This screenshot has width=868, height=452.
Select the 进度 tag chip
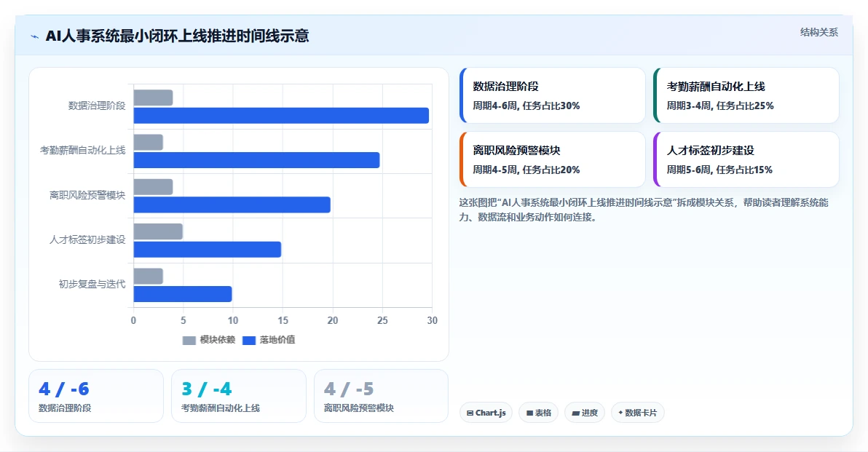pos(585,413)
